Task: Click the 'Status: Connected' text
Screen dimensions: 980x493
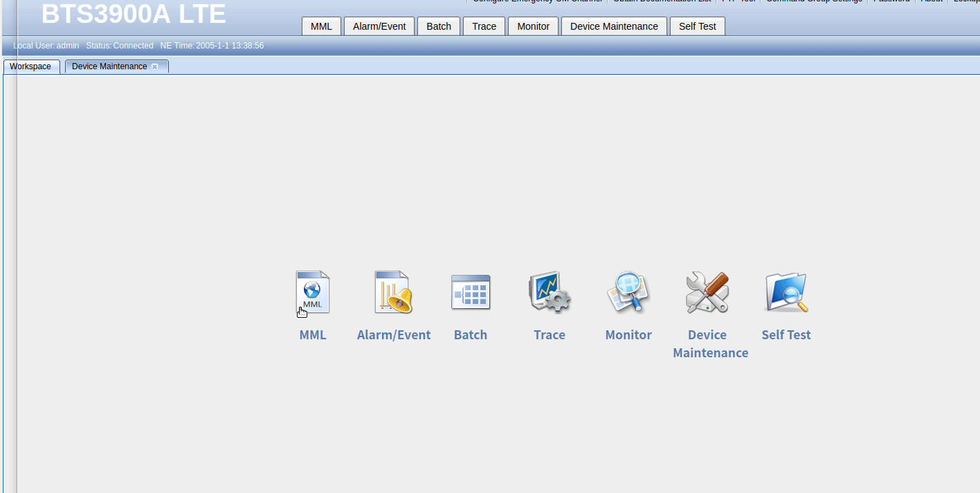Action: tap(120, 46)
